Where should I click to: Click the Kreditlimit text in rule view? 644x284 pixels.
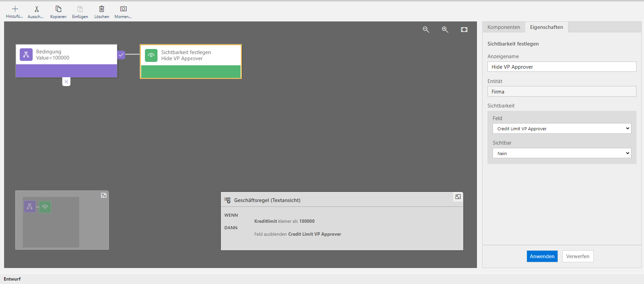click(x=266, y=221)
